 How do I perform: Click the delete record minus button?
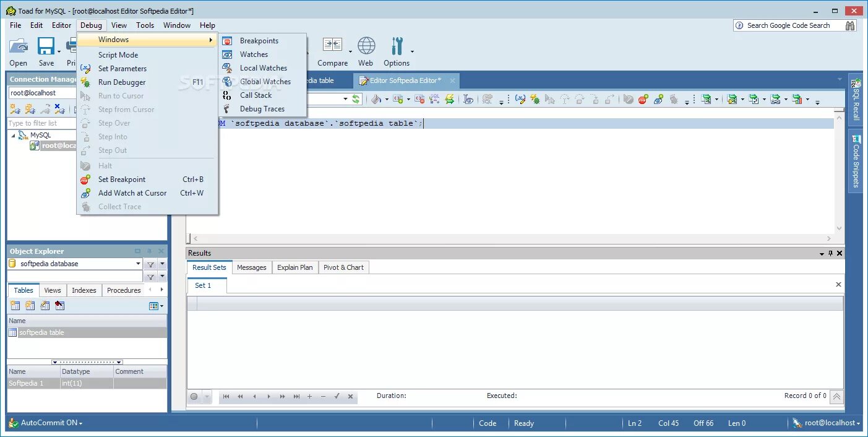(x=323, y=396)
